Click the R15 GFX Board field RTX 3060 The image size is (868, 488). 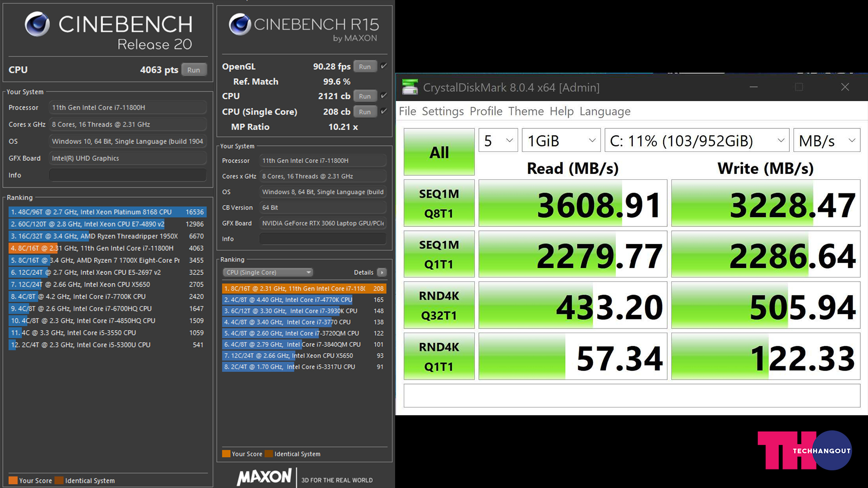click(323, 223)
